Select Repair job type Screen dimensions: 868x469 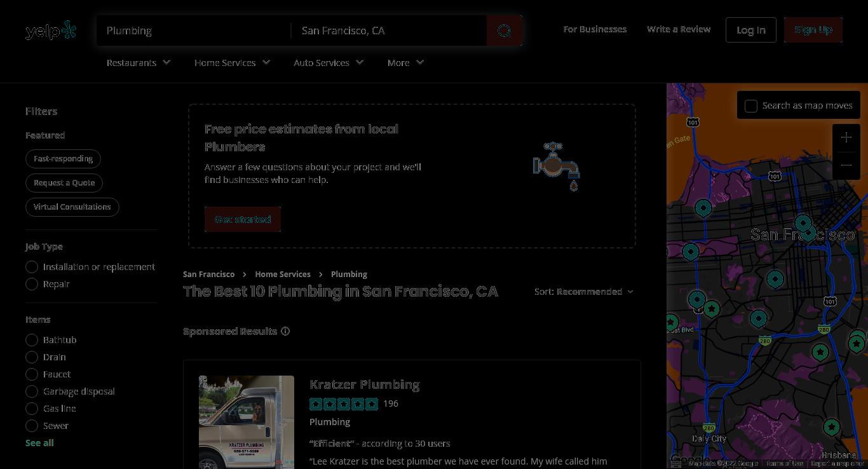point(32,284)
